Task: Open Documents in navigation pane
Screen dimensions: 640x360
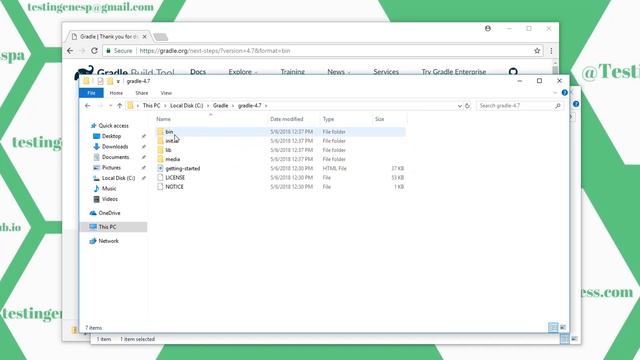Action: 115,157
